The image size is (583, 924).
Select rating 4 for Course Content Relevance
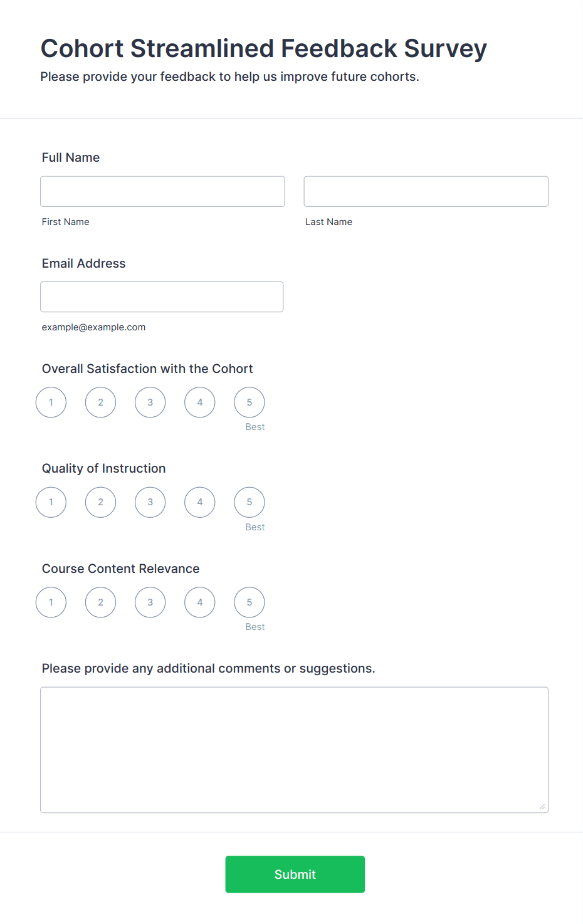tap(199, 602)
